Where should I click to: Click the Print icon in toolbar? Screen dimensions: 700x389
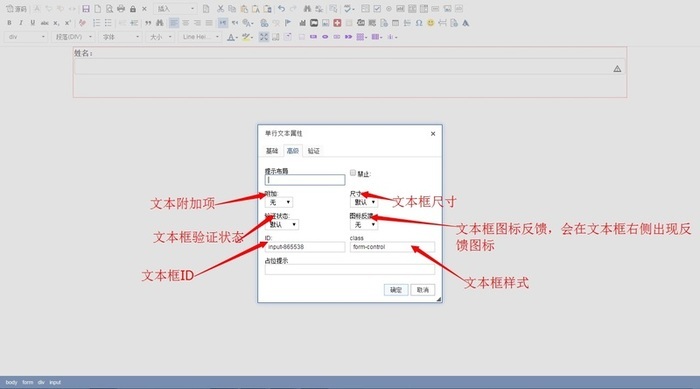pos(121,8)
